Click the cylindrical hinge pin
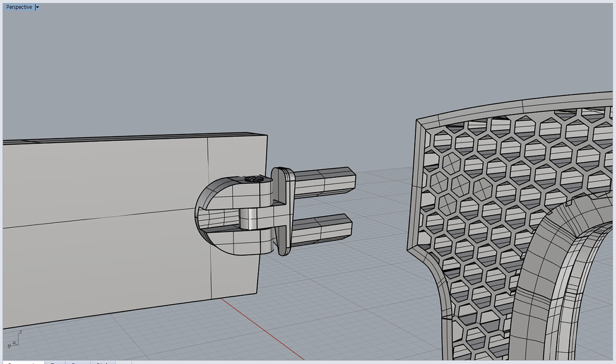 point(251,220)
